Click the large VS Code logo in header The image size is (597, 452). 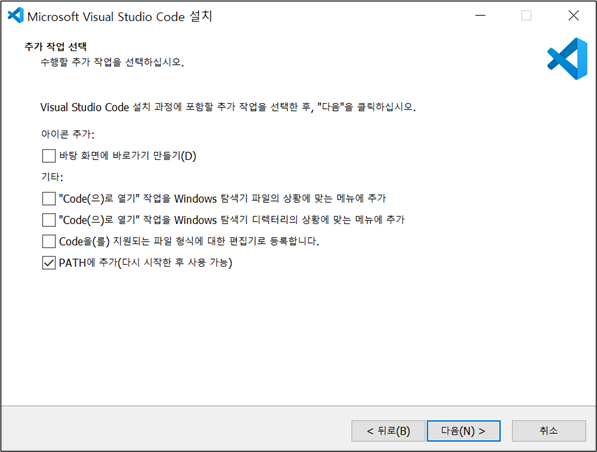567,59
